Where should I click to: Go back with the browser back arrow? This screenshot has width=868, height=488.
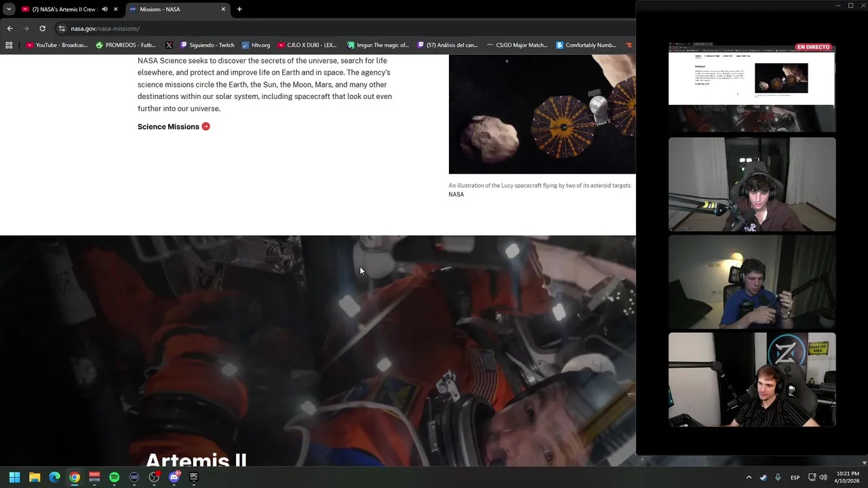9,28
